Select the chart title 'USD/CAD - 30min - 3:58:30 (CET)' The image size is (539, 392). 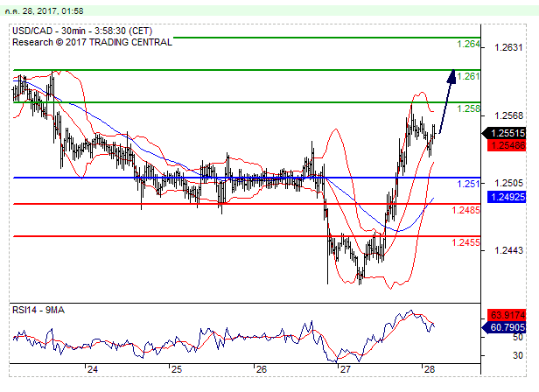click(x=82, y=31)
